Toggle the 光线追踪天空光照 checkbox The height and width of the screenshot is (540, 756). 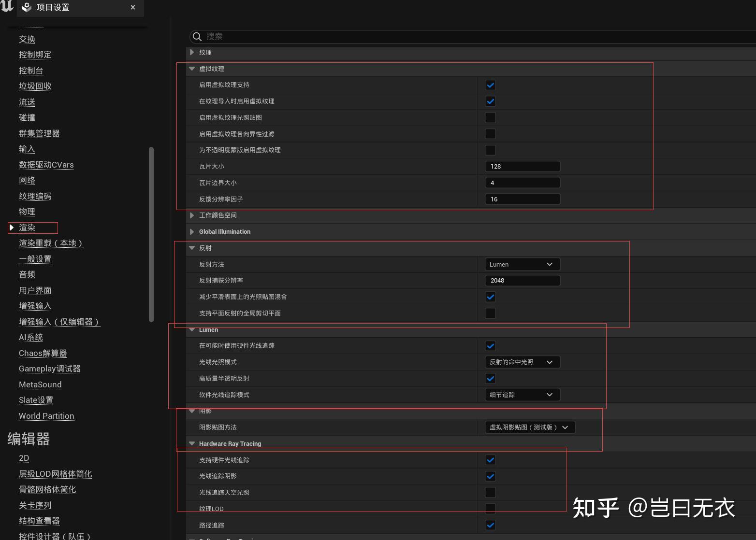click(x=490, y=492)
